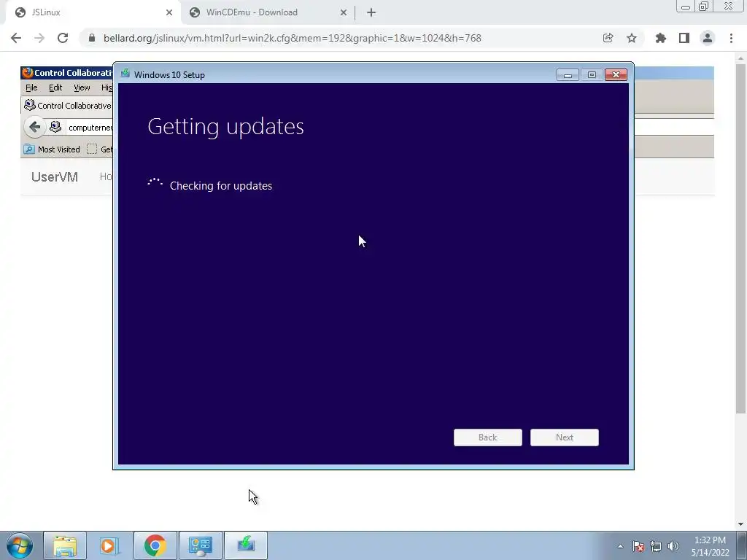Click taskbar clock showing 1:32 PM
This screenshot has width=747, height=560.
coord(710,546)
